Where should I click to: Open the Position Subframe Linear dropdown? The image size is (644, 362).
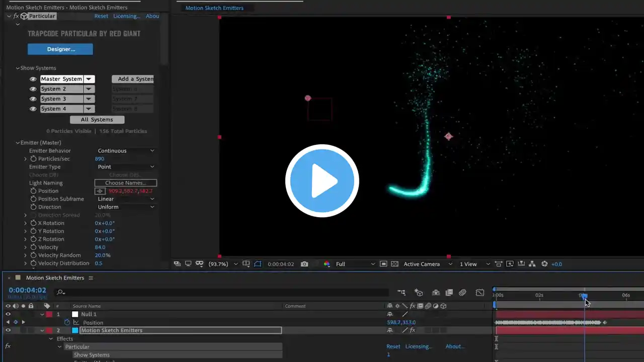coord(126,199)
